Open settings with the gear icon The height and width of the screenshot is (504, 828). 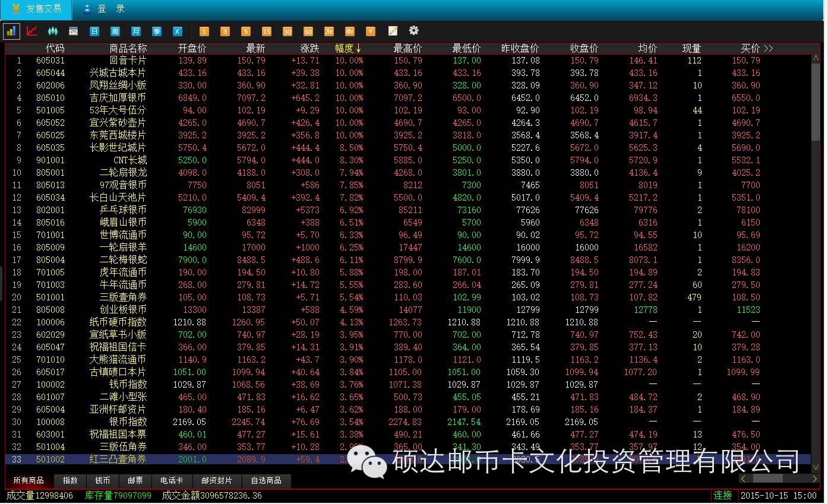tap(414, 30)
